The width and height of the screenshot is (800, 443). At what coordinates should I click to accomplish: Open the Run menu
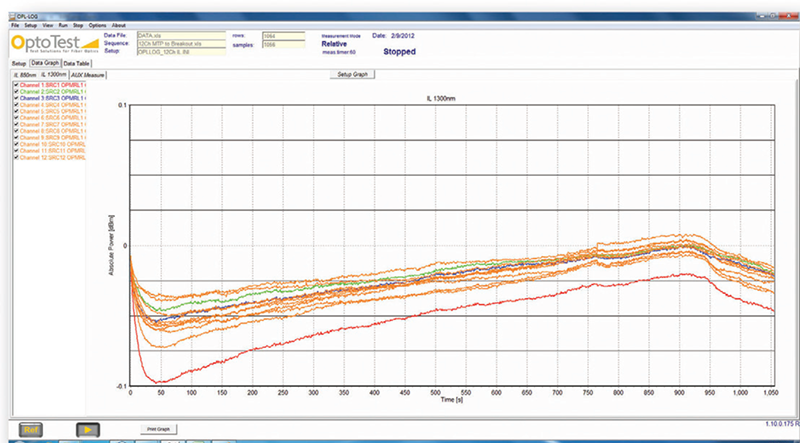[63, 24]
